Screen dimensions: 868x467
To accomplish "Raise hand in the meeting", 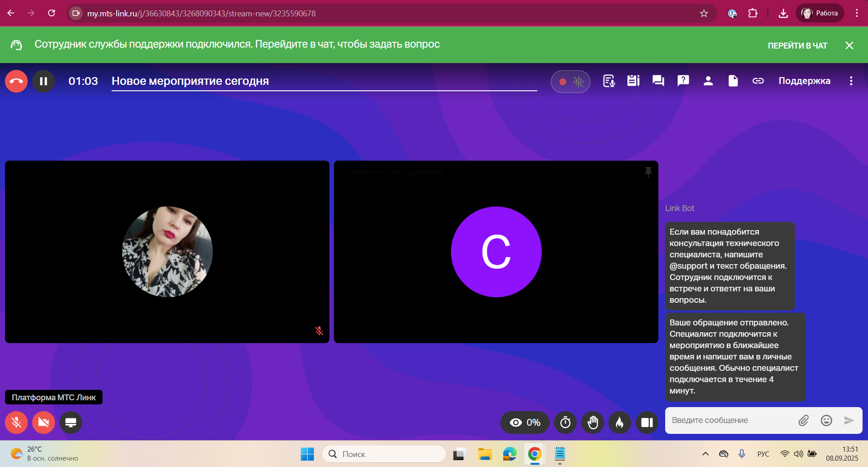I will pyautogui.click(x=593, y=423).
